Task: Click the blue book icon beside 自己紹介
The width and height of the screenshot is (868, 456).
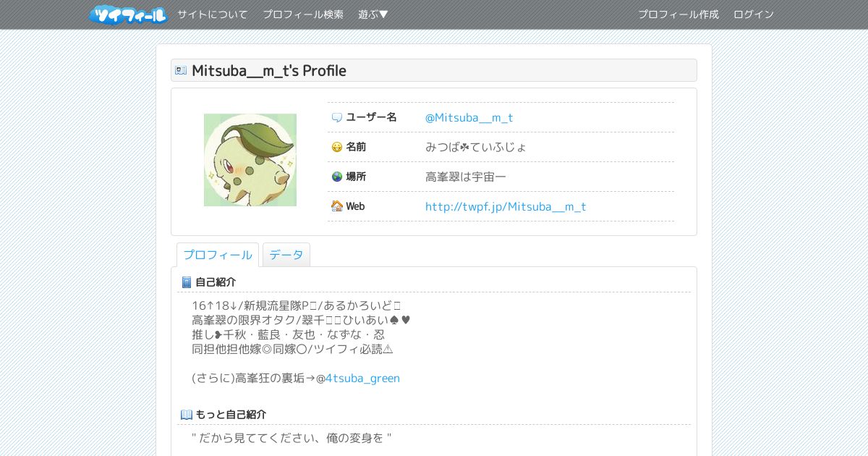Action: tap(187, 282)
